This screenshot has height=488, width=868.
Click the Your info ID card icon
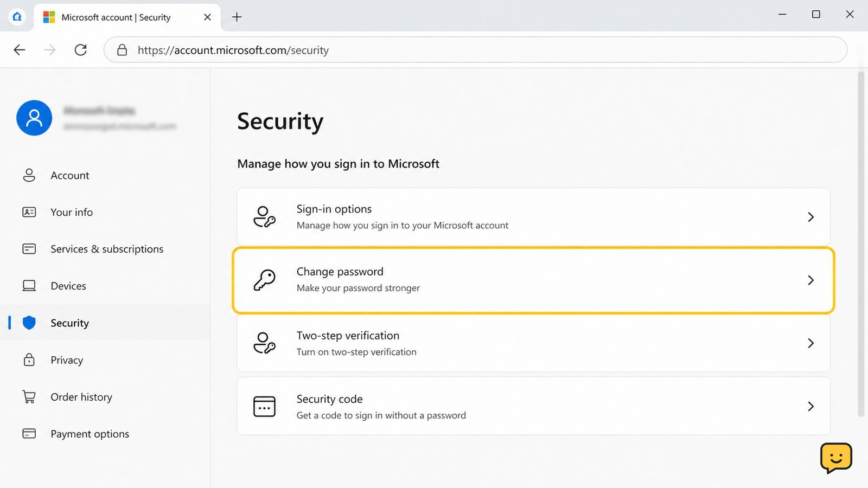(x=29, y=212)
